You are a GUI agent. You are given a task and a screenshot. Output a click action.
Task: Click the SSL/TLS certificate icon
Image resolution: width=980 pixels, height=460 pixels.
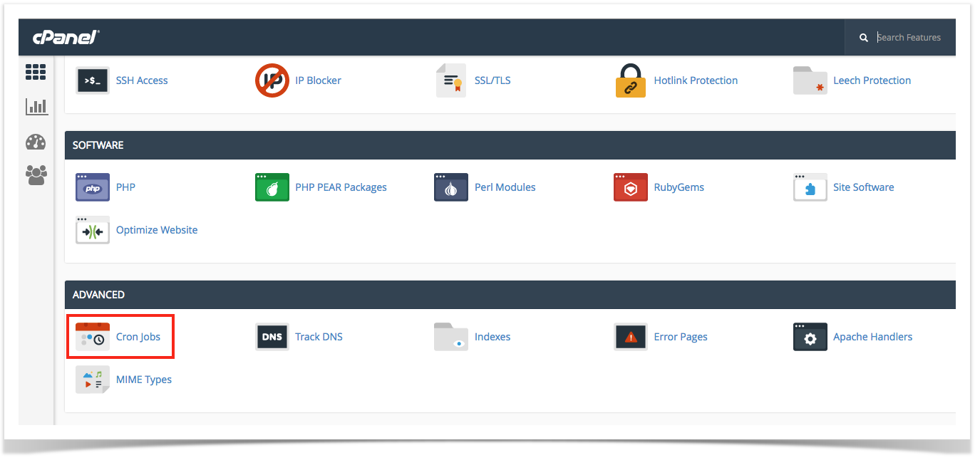[451, 80]
